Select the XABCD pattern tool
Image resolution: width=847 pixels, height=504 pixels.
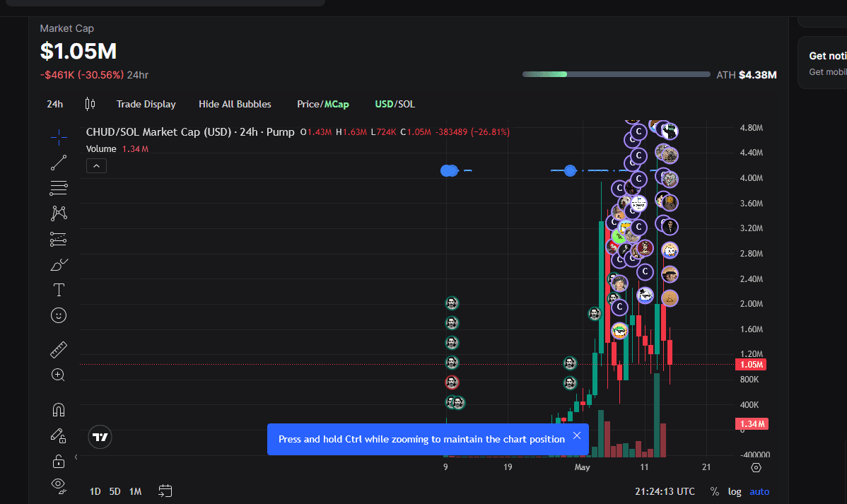(59, 213)
